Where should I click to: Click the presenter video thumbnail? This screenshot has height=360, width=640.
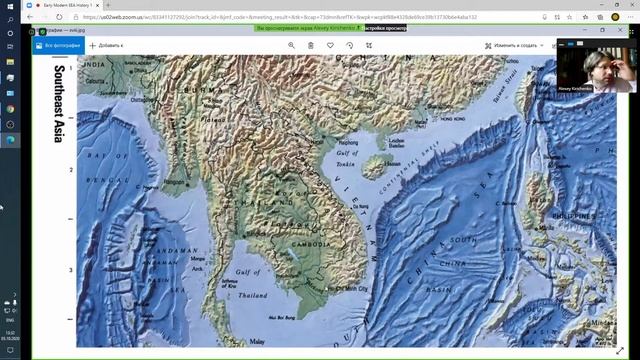click(596, 70)
